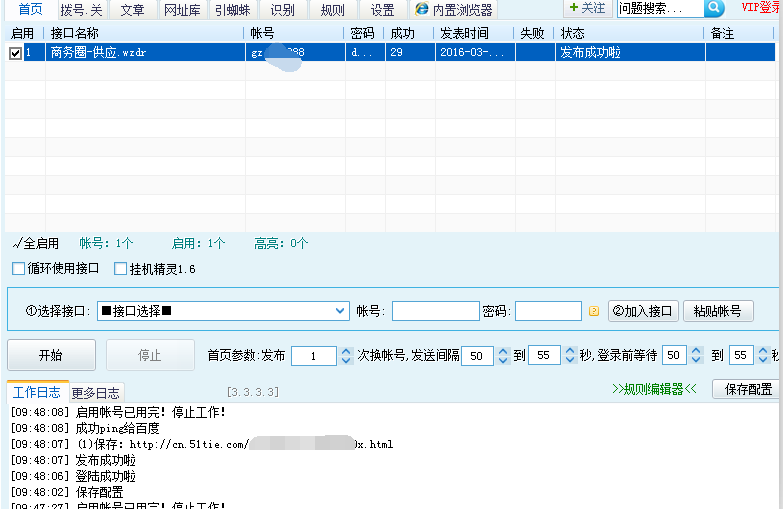Click the VIP登录 login link
Screen dimensions: 783x509
coord(761,8)
